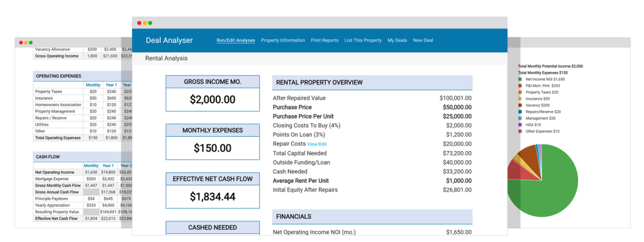The width and height of the screenshot is (644, 242).
Task: Open the Repair Costs View/Edit link
Action: (x=317, y=144)
